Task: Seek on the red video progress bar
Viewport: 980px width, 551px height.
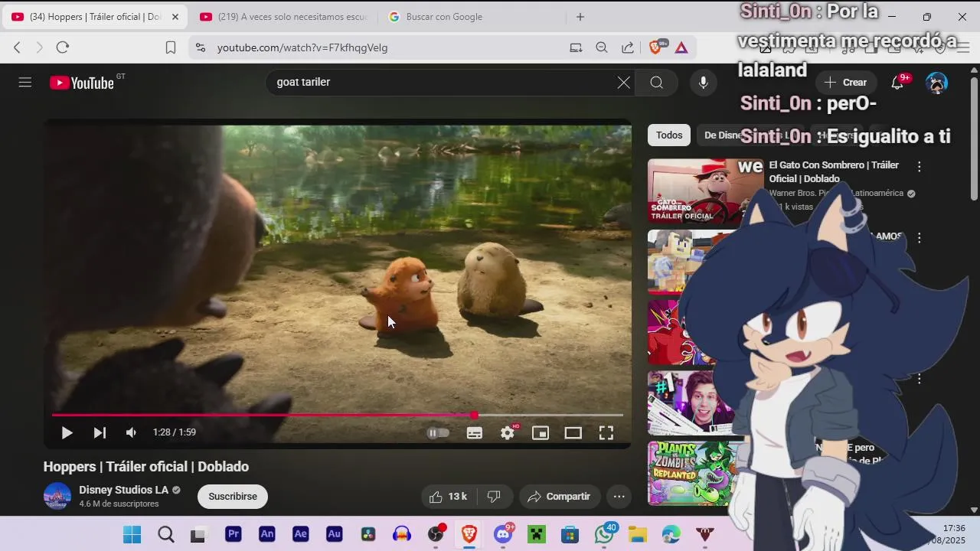Action: pos(337,415)
